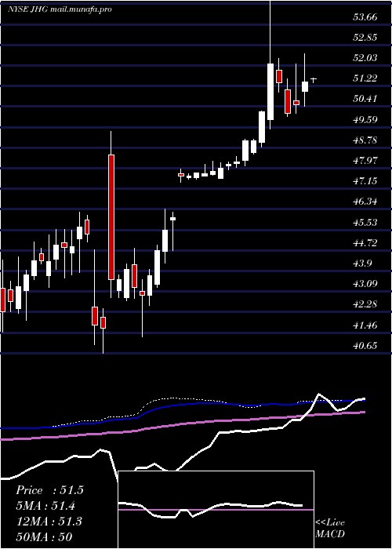Click the 46.34 price label
This screenshot has width=392, height=549.
[365, 202]
